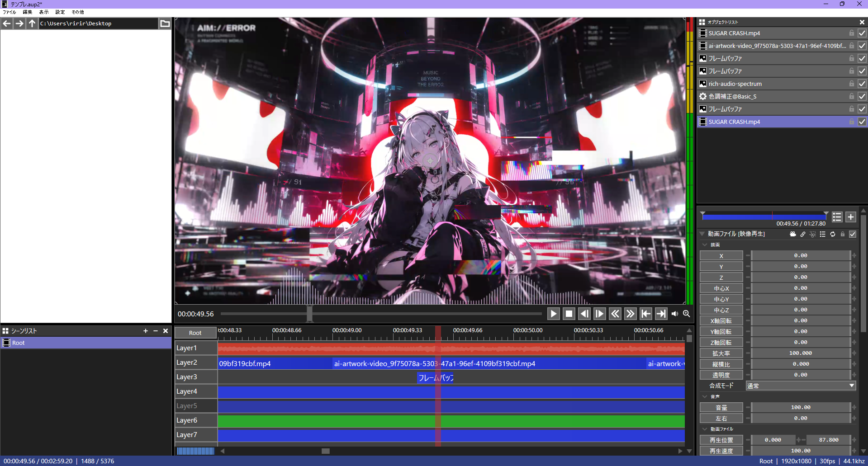The height and width of the screenshot is (466, 868).
Task: Open the 設定 menu
Action: pos(60,12)
